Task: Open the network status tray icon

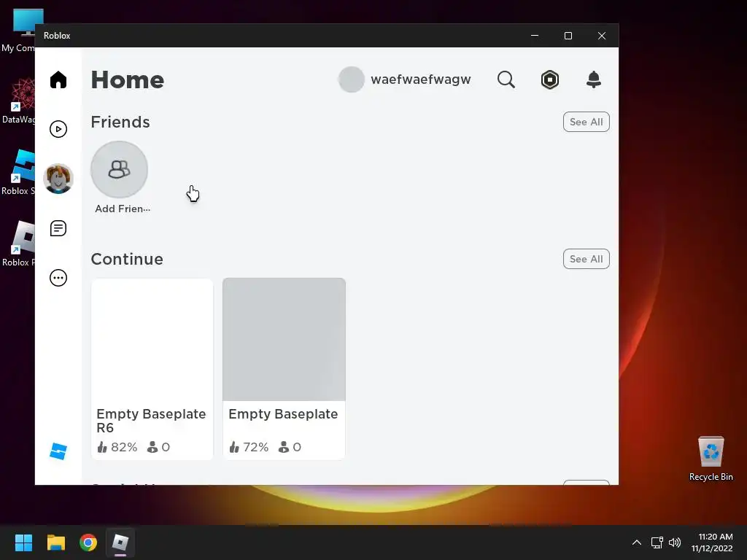Action: click(657, 542)
